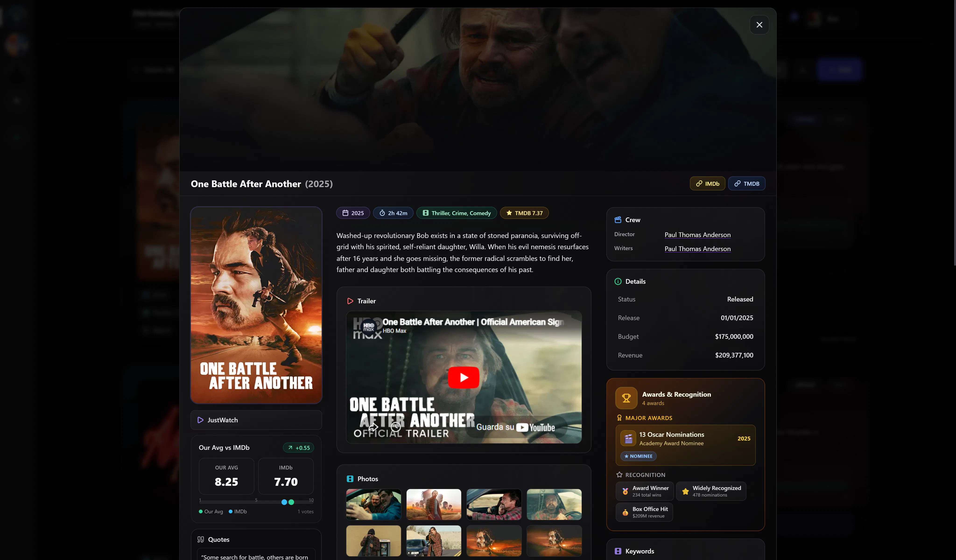Viewport: 956px width, 560px height.
Task: Click the Quotes section quotation-mark icon
Action: 201,539
